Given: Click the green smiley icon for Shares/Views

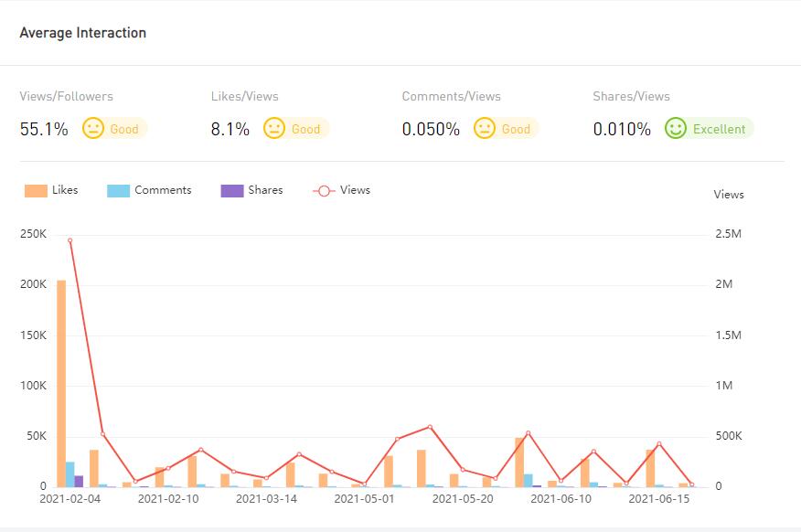Looking at the screenshot, I should point(676,129).
